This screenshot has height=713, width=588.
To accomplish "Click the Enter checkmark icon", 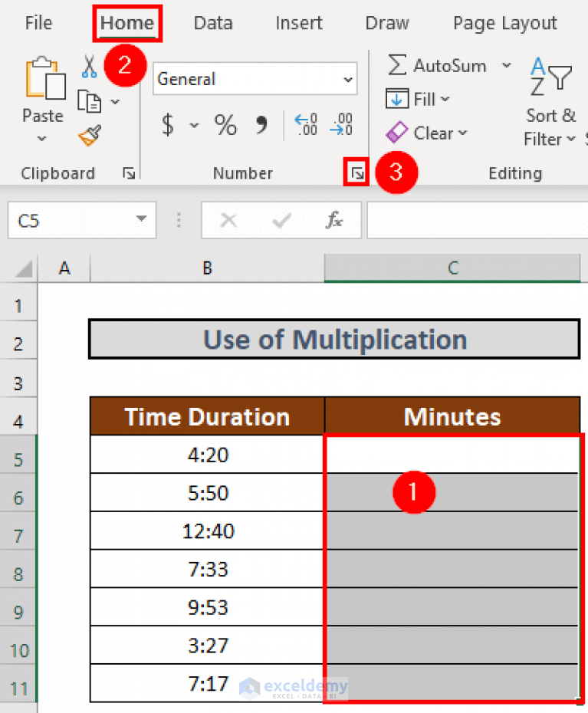I will pyautogui.click(x=281, y=222).
